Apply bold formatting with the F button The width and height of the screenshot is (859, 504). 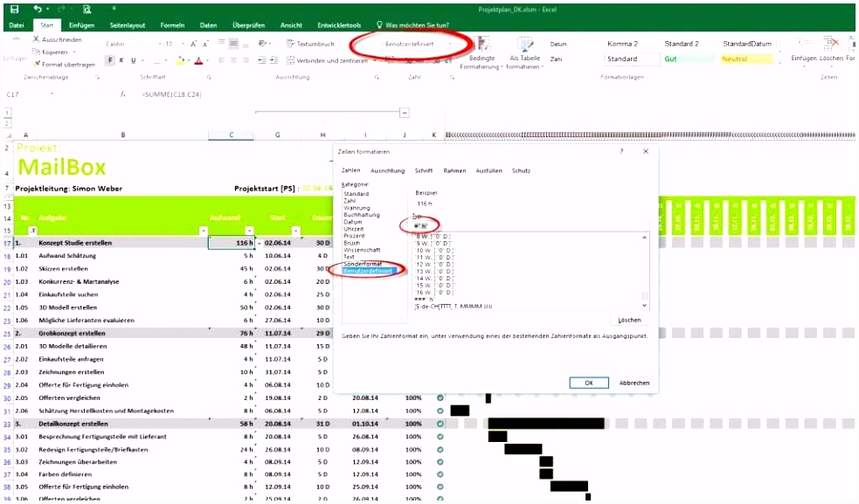pos(110,60)
